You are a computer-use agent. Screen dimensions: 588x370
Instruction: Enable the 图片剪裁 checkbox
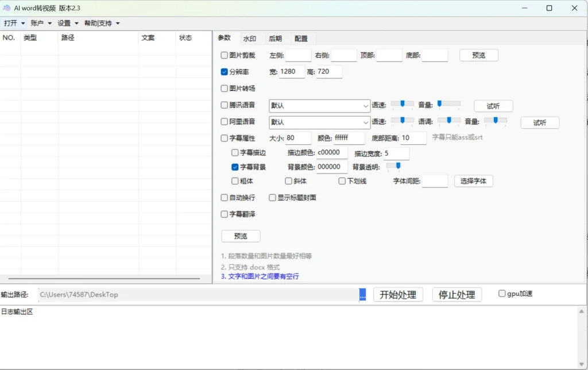coord(225,55)
